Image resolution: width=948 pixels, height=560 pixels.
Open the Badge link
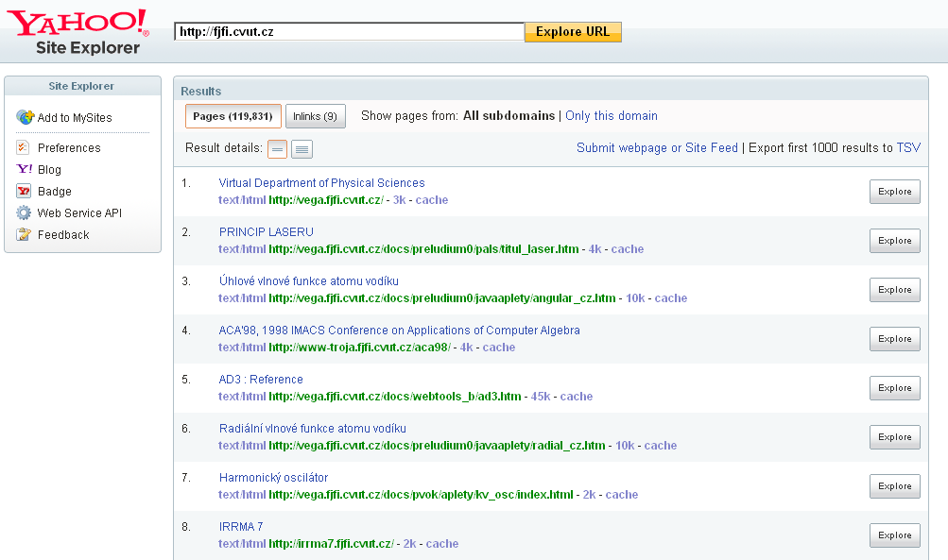(55, 191)
